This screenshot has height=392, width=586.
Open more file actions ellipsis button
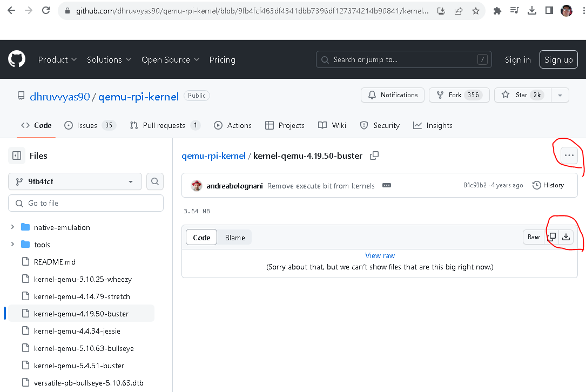569,155
